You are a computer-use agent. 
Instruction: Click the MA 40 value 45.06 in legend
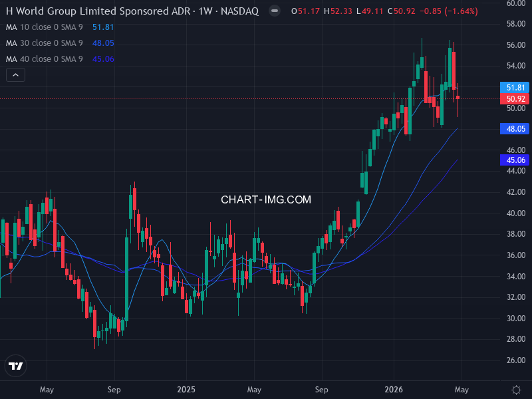103,59
